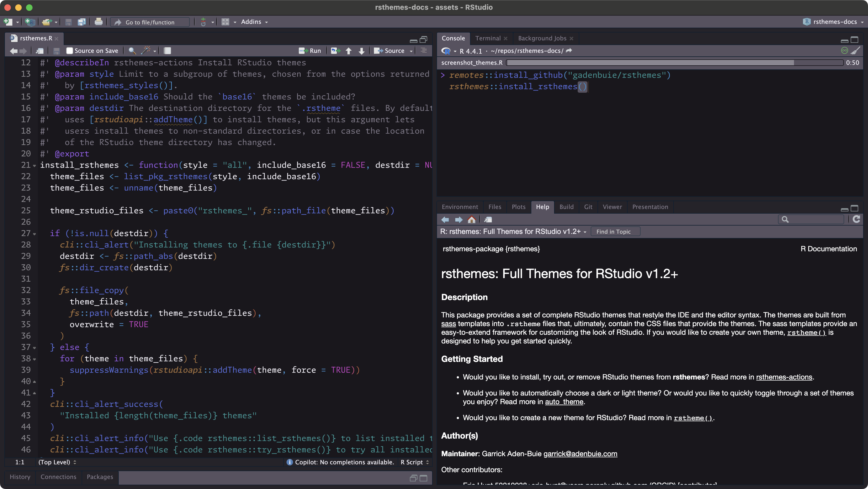Viewport: 868px width, 489px height.
Task: Collapse the function fold arrow at line 21
Action: tap(34, 165)
